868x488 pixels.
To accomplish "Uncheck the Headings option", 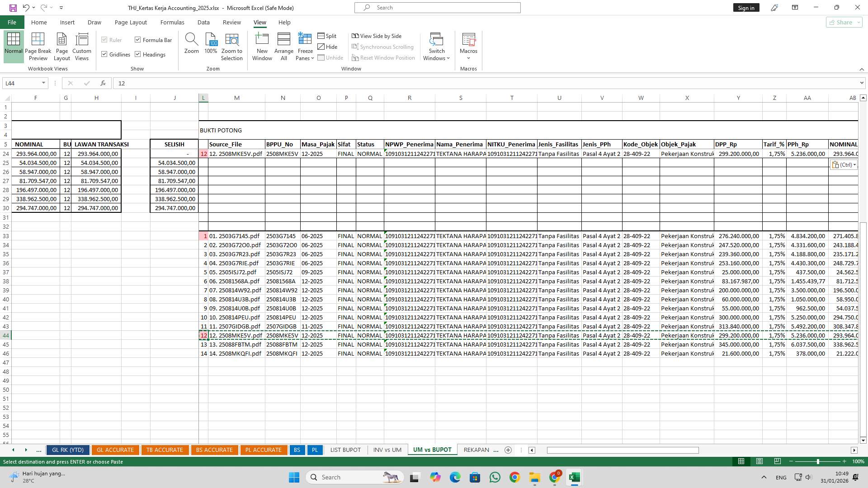I will [x=138, y=54].
